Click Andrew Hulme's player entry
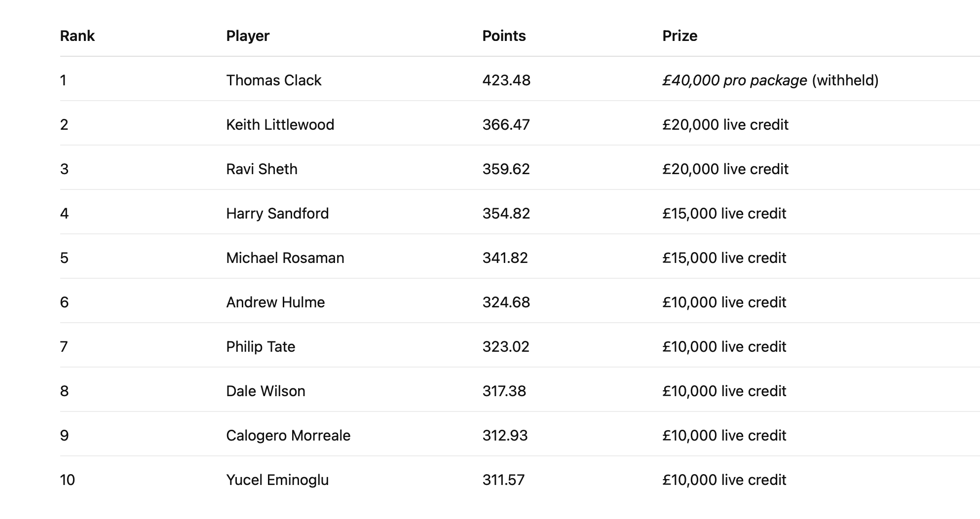Viewport: 980px width, 519px height. click(x=275, y=302)
